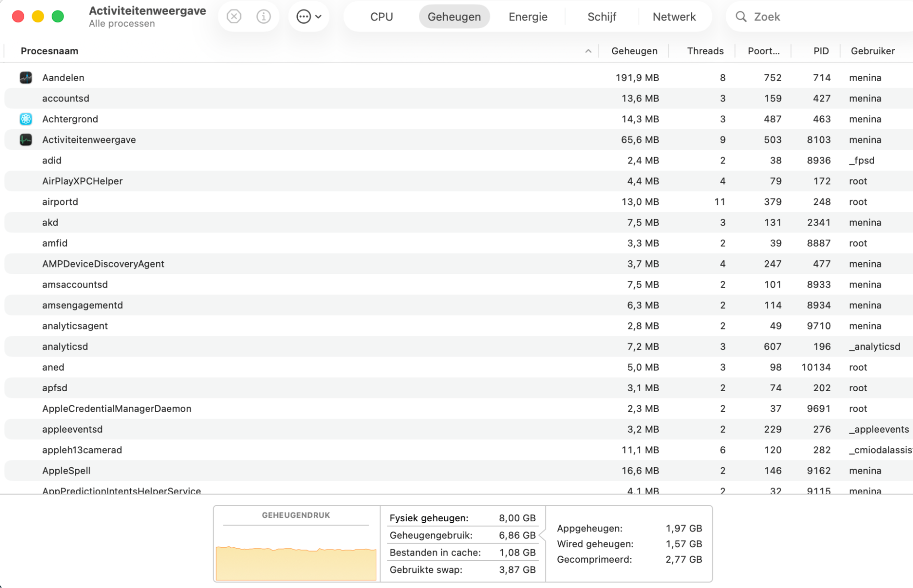Screen dimensions: 913x588
Task: Switch to the CPU tab
Action: coord(381,17)
